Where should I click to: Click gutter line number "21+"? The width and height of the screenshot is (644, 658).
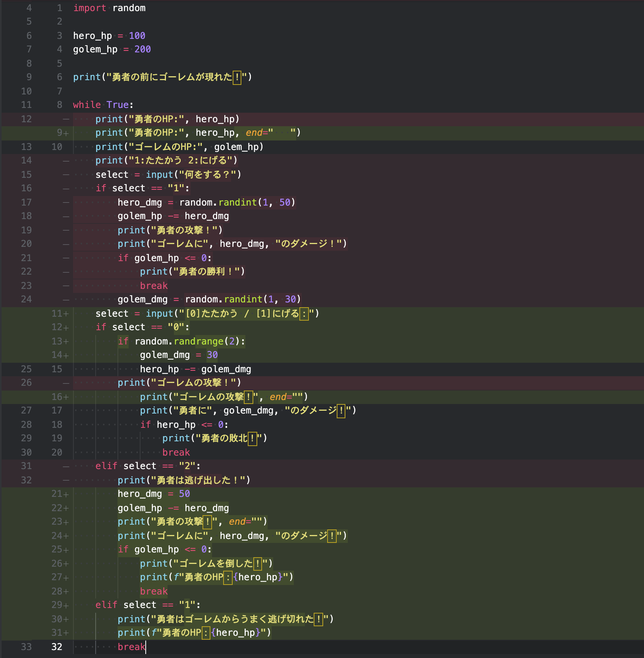[x=60, y=494]
